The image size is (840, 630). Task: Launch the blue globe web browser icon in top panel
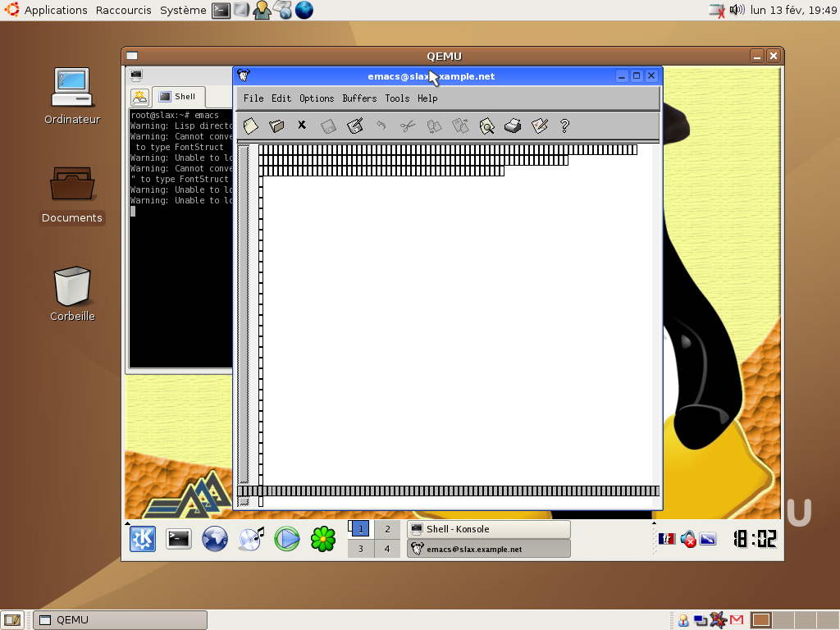coord(304,10)
